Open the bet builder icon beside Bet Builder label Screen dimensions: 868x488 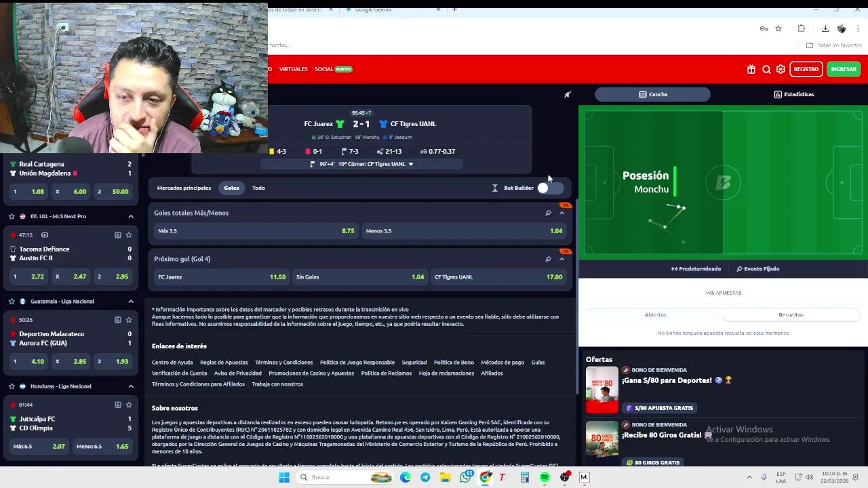tap(495, 188)
